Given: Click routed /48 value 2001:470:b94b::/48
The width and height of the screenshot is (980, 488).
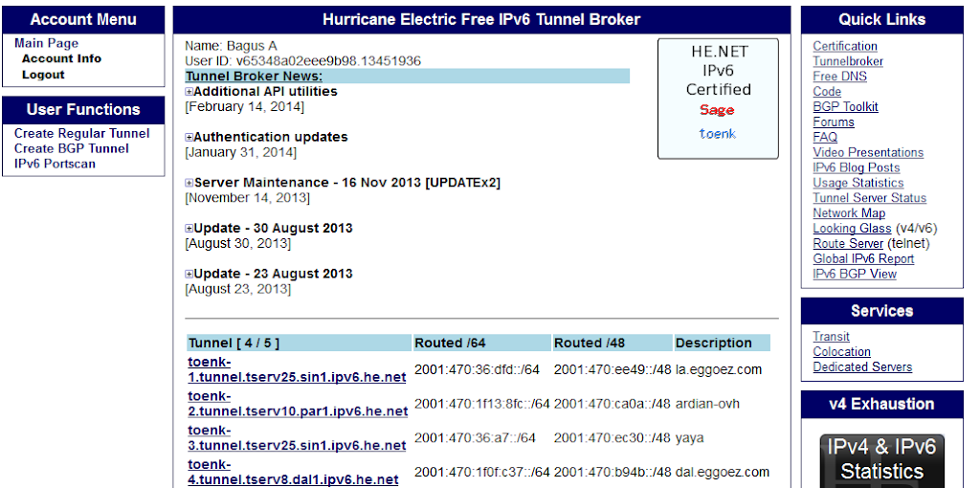Looking at the screenshot, I should coord(612,473).
